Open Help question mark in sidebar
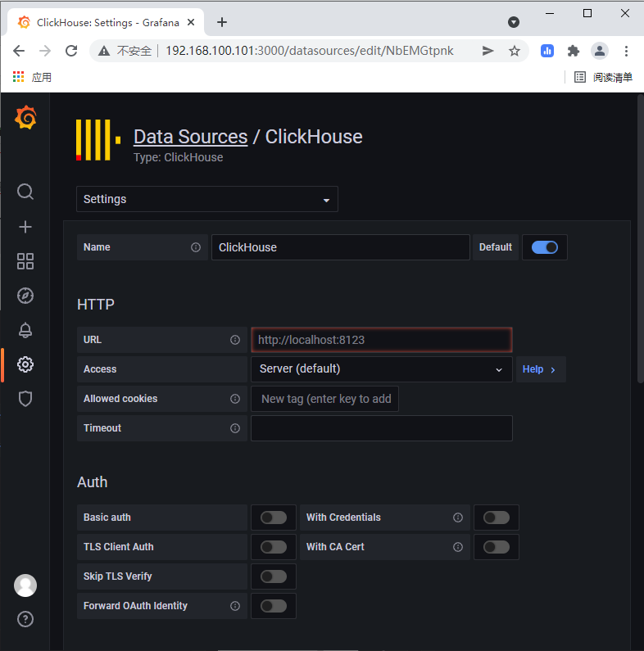644x651 pixels. coord(25,619)
